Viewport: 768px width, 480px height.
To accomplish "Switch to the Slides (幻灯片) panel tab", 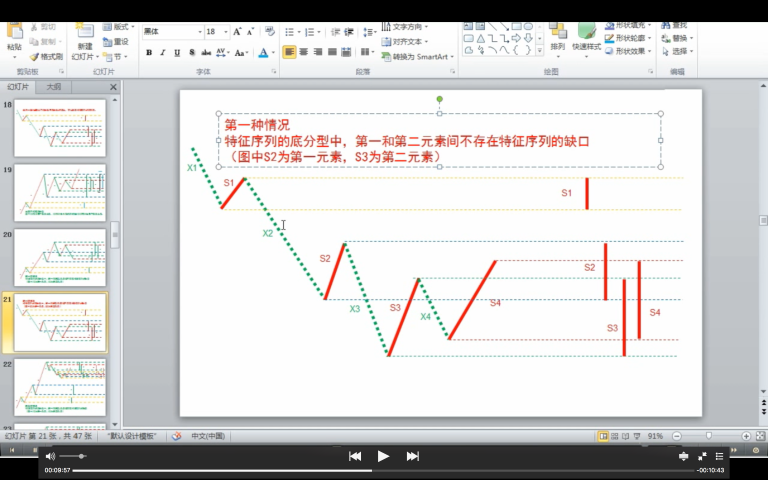I will coord(20,87).
